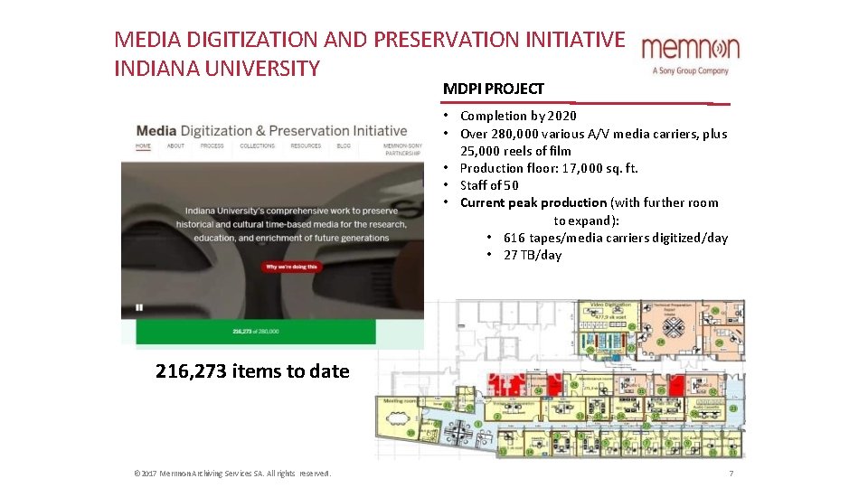Viewport: 868px width, 488px height.
Task: Click the HOME menu item in website
Action: tap(143, 146)
